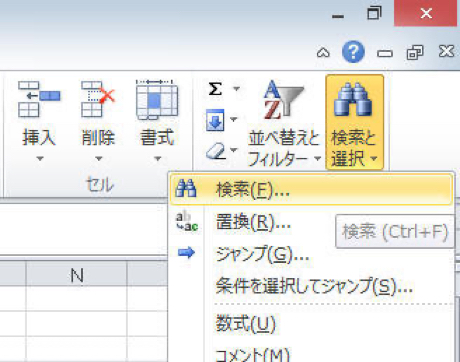Image resolution: width=460 pixels, height=362 pixels.
Task: Expand the 書式 dropdown arrow
Action: coord(158,159)
